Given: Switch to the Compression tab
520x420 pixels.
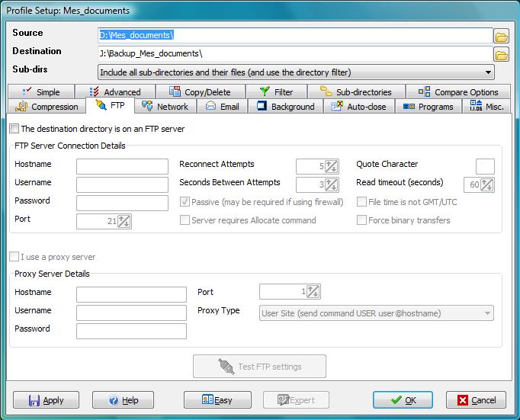Looking at the screenshot, I should coord(47,107).
